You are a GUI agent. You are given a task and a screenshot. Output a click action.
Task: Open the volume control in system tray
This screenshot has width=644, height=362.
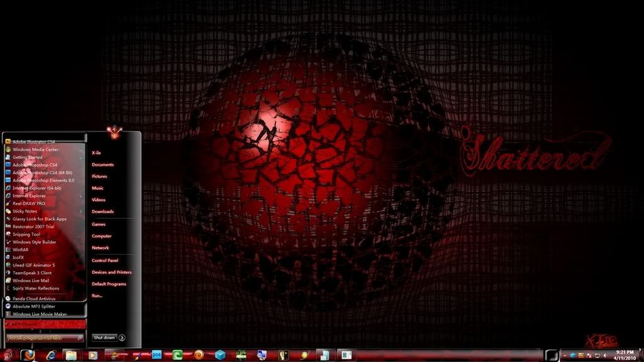pyautogui.click(x=605, y=356)
